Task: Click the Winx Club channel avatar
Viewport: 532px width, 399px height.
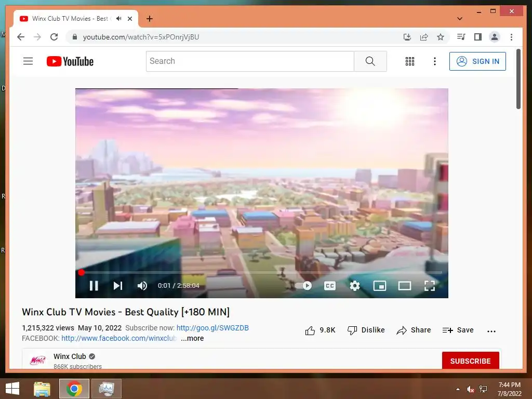Action: pyautogui.click(x=37, y=361)
